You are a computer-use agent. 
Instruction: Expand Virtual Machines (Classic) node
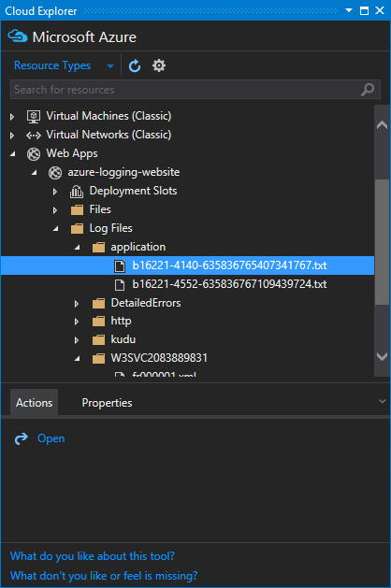[12, 117]
